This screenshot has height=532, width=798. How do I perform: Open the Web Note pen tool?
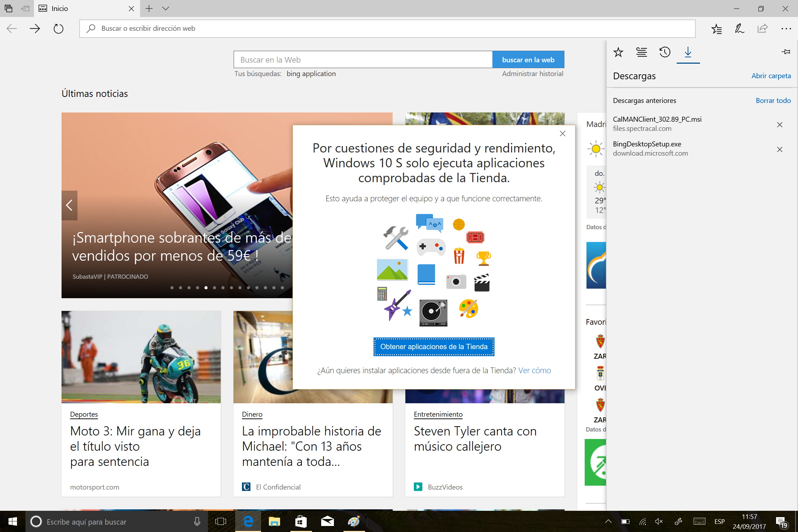pos(739,29)
